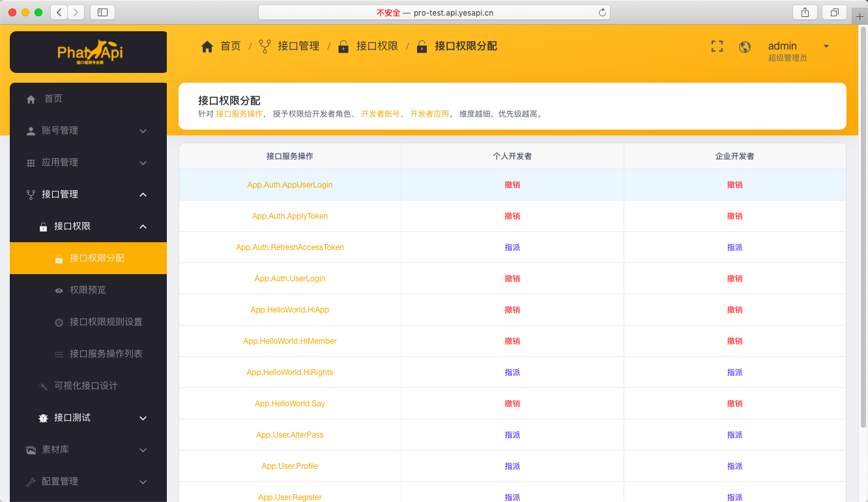This screenshot has height=502, width=868.
Task: Open 权限预览 in the sidebar
Action: [88, 290]
